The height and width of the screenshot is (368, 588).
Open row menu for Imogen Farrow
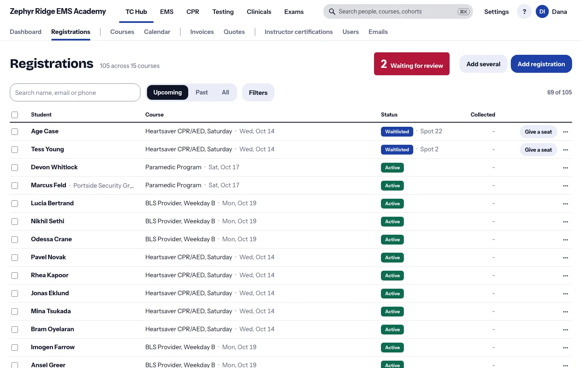pyautogui.click(x=566, y=348)
